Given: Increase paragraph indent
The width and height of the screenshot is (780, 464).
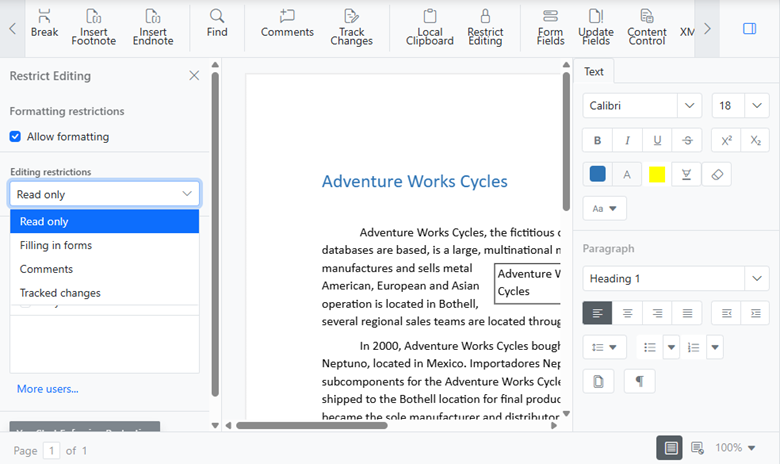Looking at the screenshot, I should (x=756, y=313).
